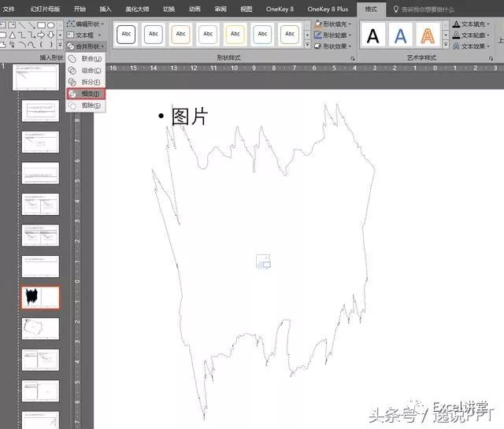
Task: Click the 形状效果 icon
Action: pos(318,46)
